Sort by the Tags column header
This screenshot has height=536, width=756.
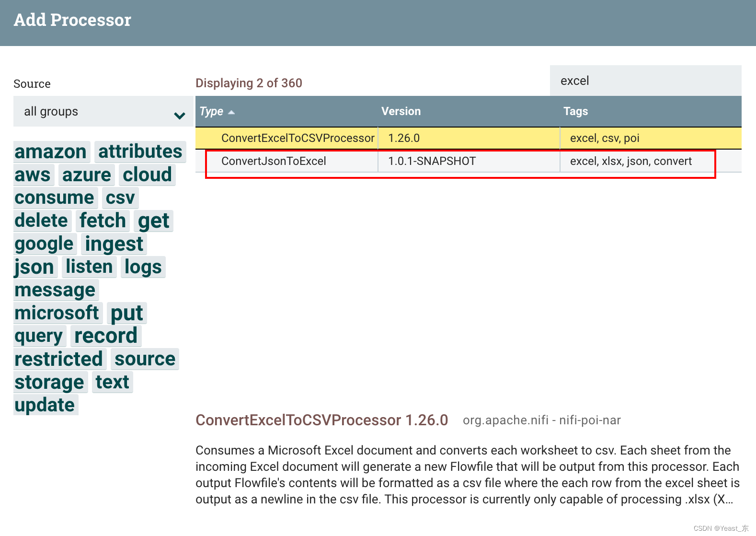[575, 111]
